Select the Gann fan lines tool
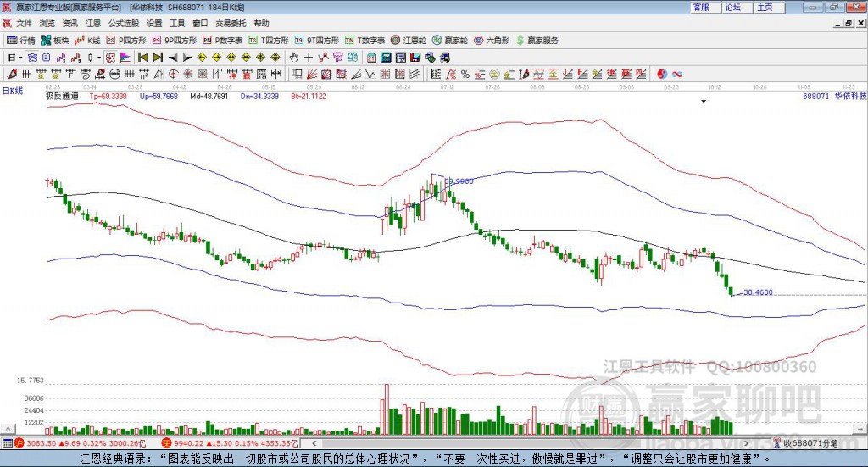The width and height of the screenshot is (868, 467). tap(312, 74)
